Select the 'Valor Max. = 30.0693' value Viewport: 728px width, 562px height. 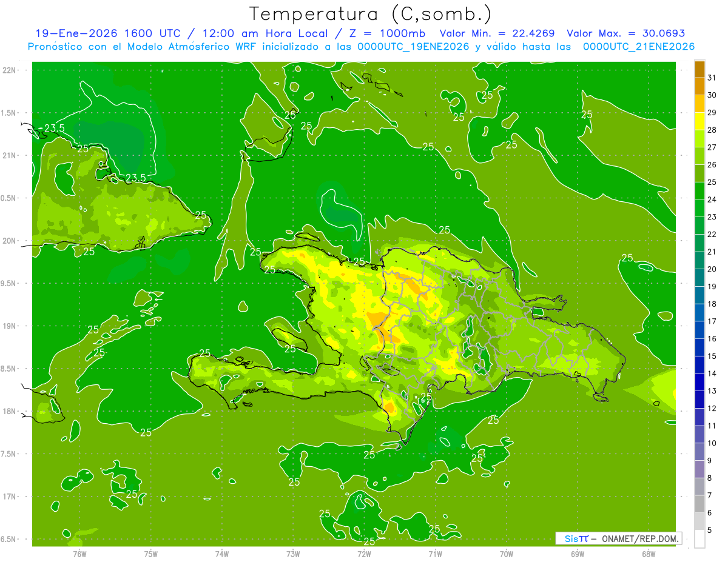(626, 33)
